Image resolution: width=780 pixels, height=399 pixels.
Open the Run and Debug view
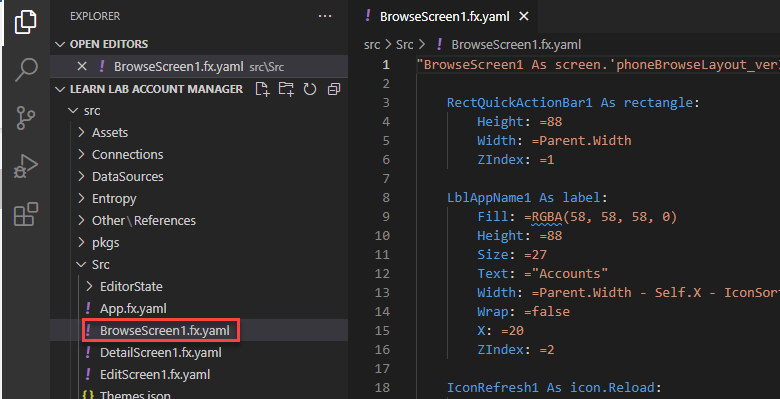click(x=25, y=166)
